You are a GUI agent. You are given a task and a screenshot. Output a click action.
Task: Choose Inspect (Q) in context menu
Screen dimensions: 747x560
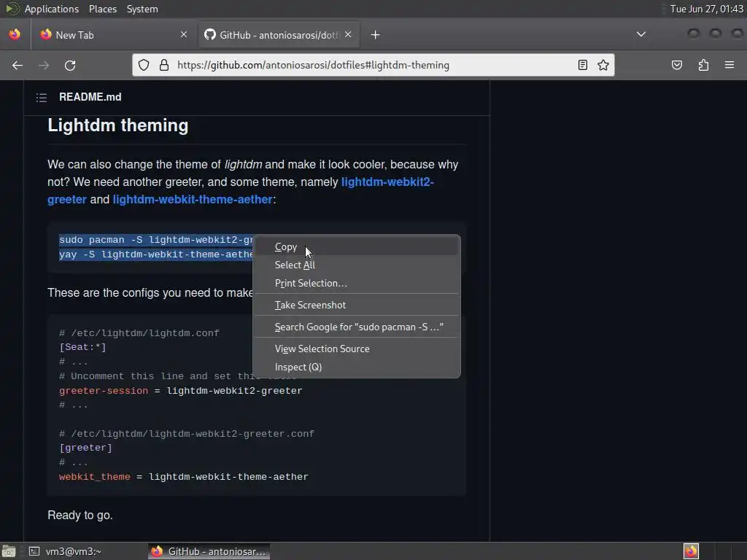pos(356,367)
